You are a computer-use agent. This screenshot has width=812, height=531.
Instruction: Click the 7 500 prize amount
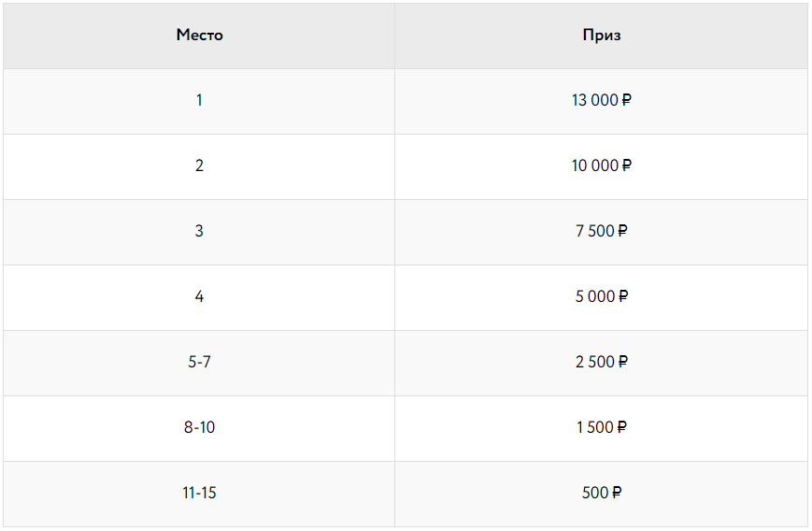tap(594, 231)
